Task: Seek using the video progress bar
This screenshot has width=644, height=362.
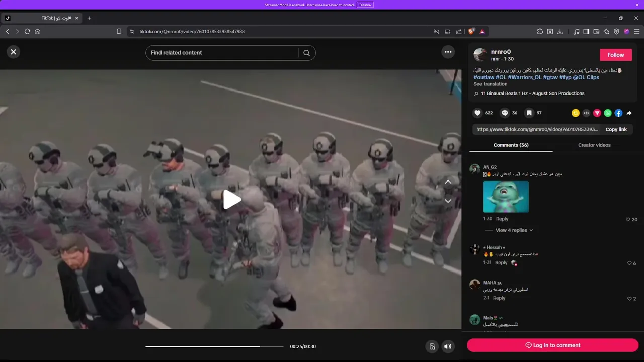Action: point(215,346)
